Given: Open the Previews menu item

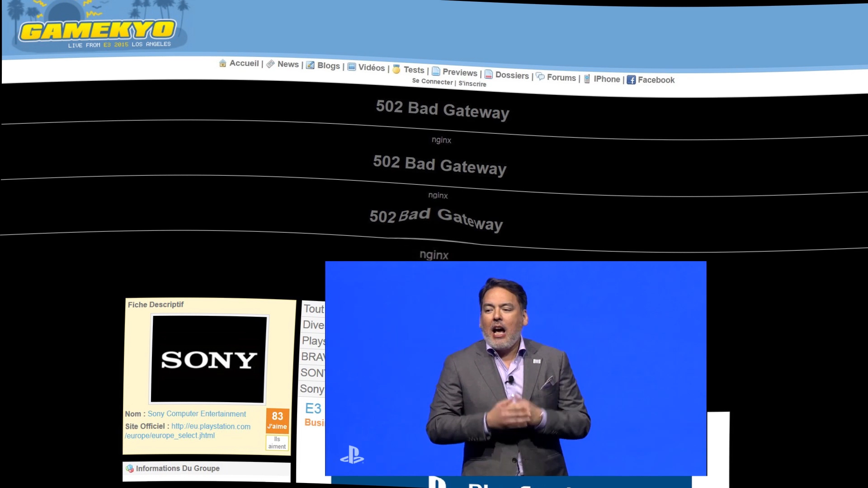Looking at the screenshot, I should click(x=460, y=72).
